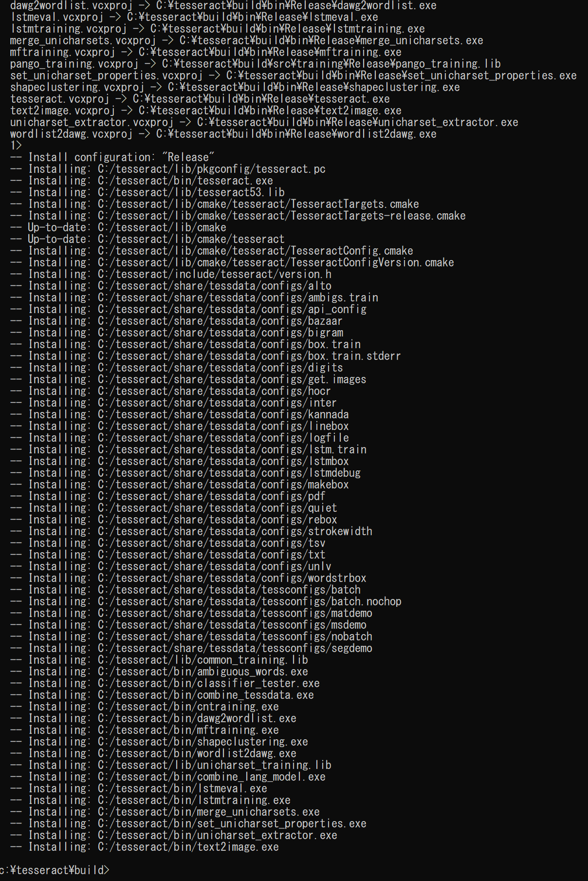Click the configs/strokewidth install line
588x881 pixels.
[191, 531]
